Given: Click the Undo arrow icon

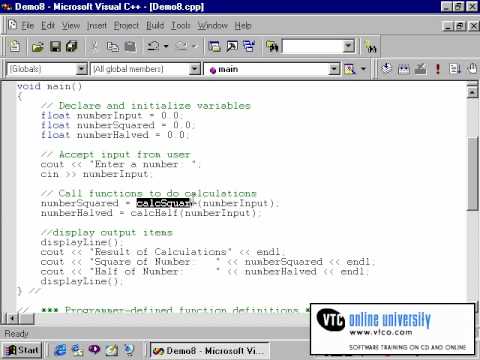Looking at the screenshot, I should tap(153, 46).
